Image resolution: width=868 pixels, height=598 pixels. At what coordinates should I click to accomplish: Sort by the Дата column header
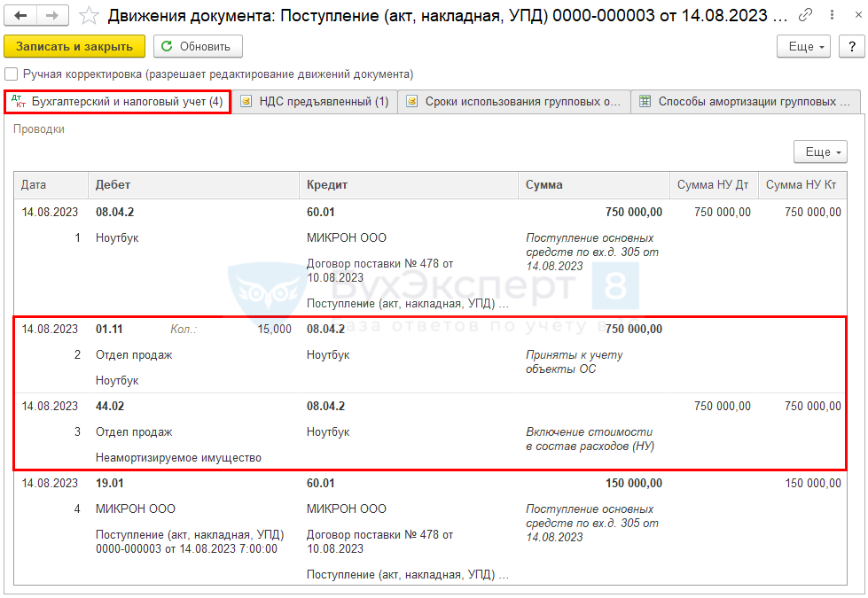pos(51,185)
